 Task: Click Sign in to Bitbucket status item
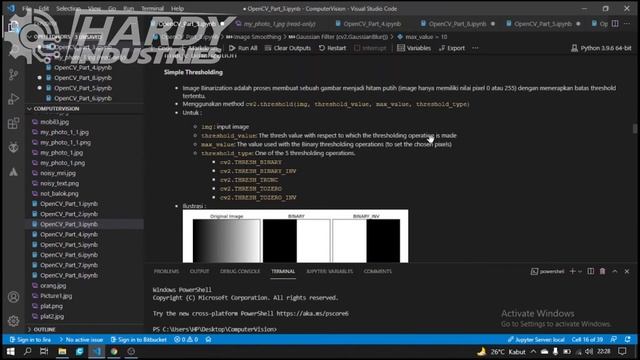[x=139, y=340]
